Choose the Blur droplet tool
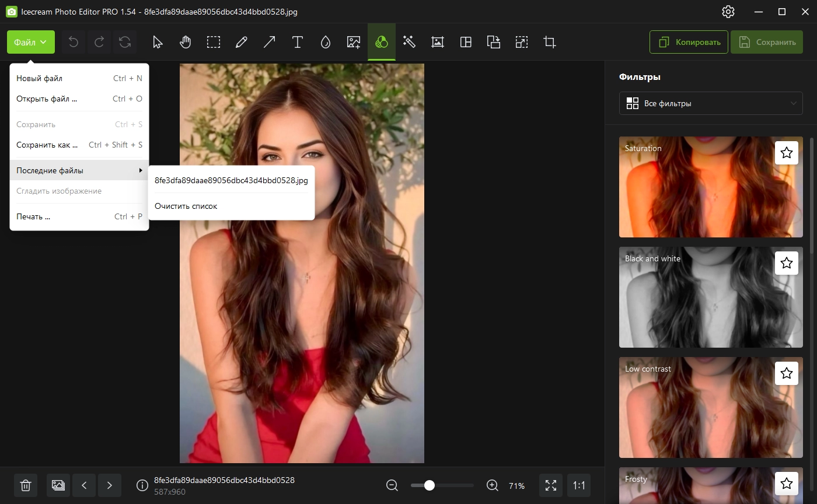 tap(325, 42)
